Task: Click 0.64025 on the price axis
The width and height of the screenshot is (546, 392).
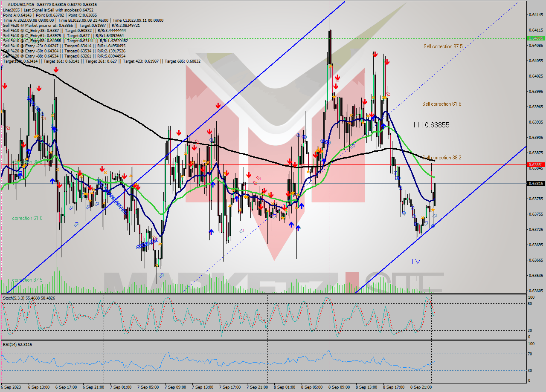Action: [x=536, y=76]
